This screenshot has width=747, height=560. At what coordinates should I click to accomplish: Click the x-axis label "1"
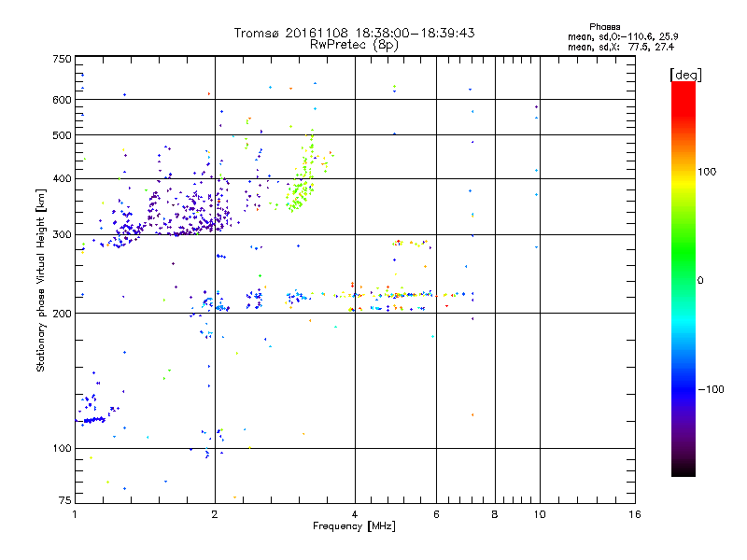(75, 514)
